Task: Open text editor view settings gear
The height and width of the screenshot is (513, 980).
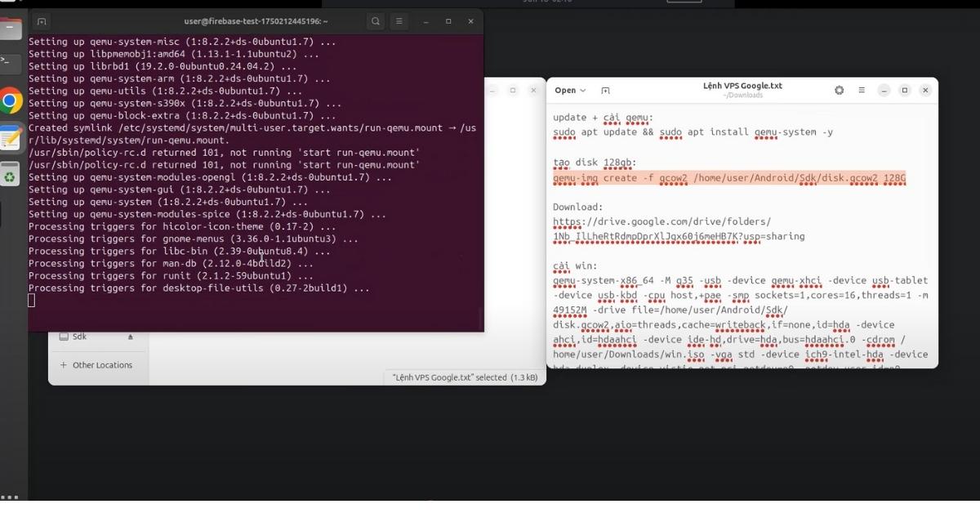Action: [839, 90]
